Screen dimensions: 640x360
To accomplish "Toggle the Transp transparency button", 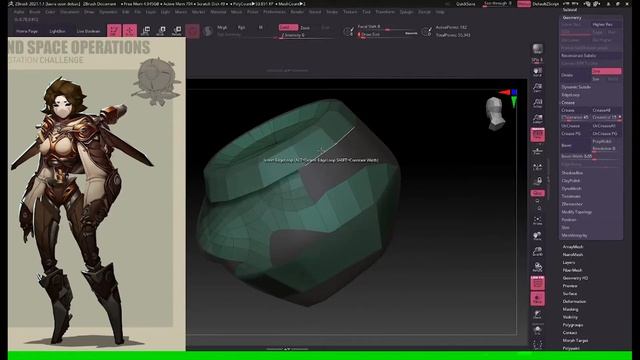I will pyautogui.click(x=538, y=299).
